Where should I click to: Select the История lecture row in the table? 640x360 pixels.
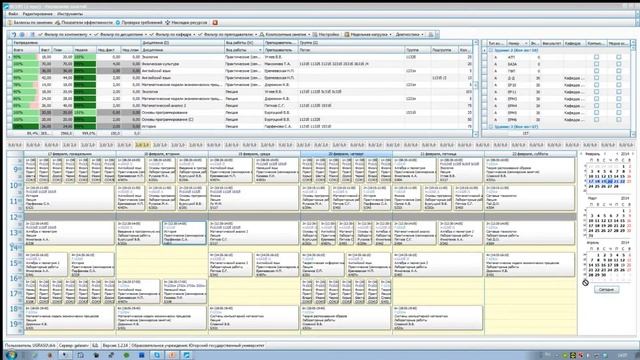pyautogui.click(x=241, y=127)
